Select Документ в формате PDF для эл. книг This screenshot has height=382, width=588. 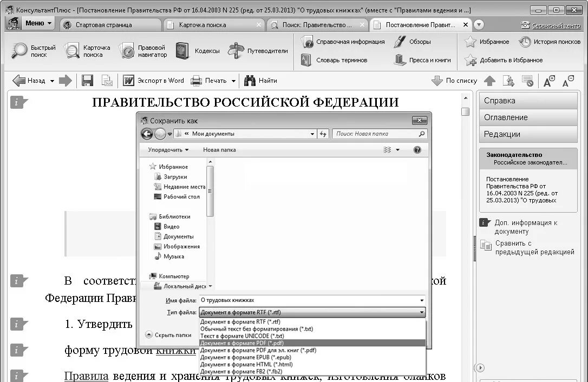coord(312,350)
